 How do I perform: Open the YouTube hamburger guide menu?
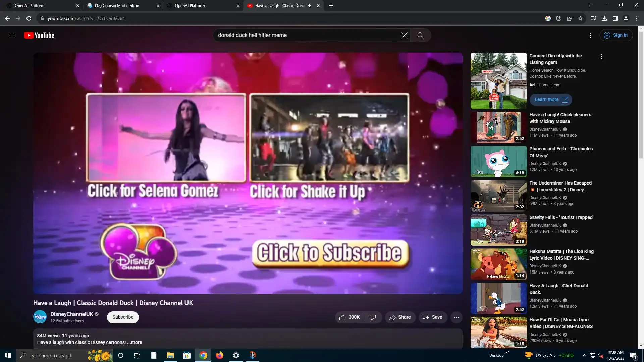(12, 35)
